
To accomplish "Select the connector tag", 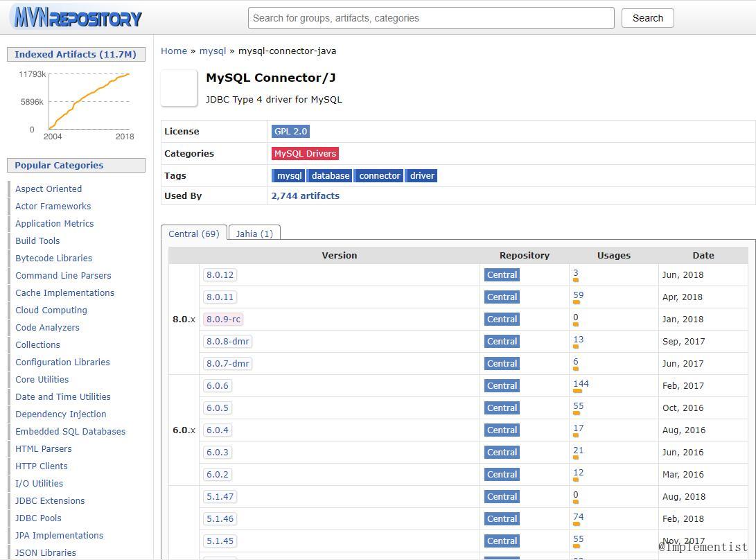I will pos(380,175).
